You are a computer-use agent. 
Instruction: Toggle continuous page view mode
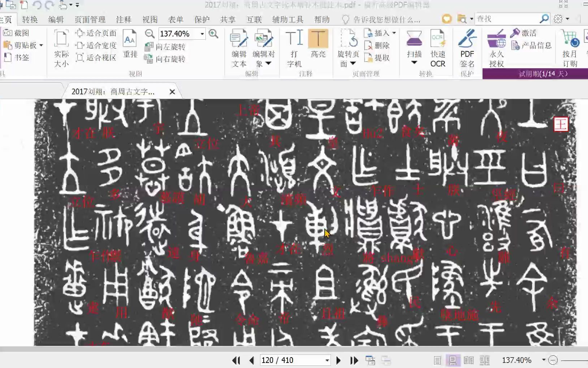click(x=453, y=360)
